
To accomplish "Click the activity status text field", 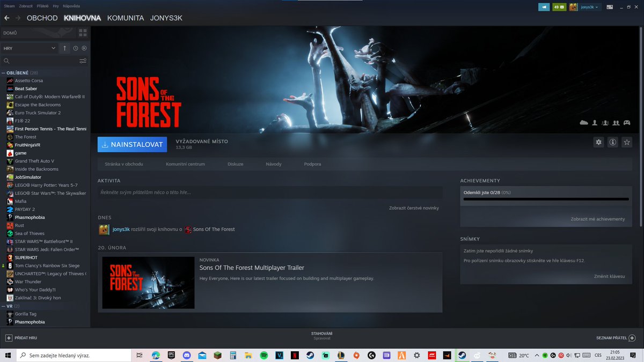I will (x=270, y=193).
